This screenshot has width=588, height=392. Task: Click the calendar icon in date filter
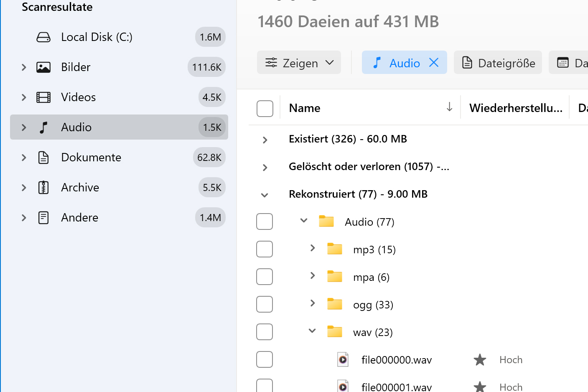pos(563,63)
